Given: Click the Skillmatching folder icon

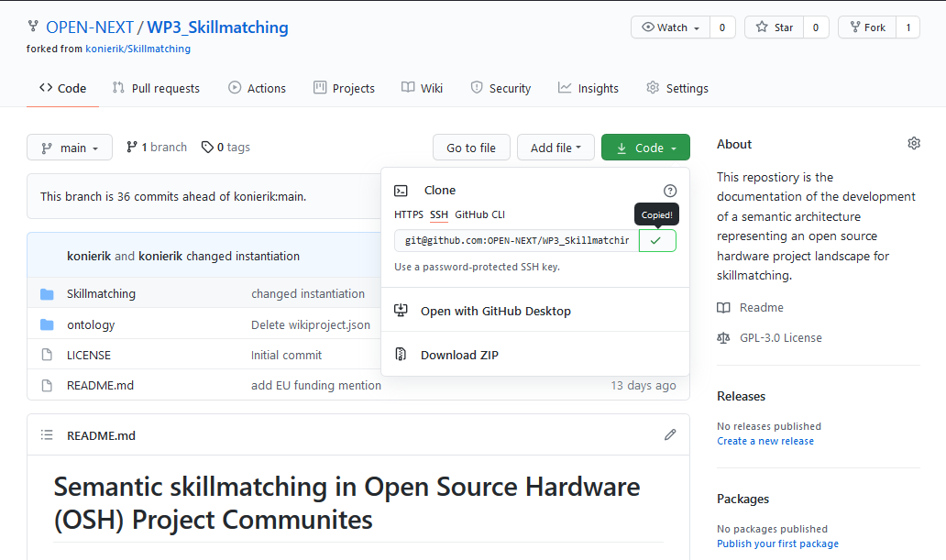Looking at the screenshot, I should coord(47,294).
